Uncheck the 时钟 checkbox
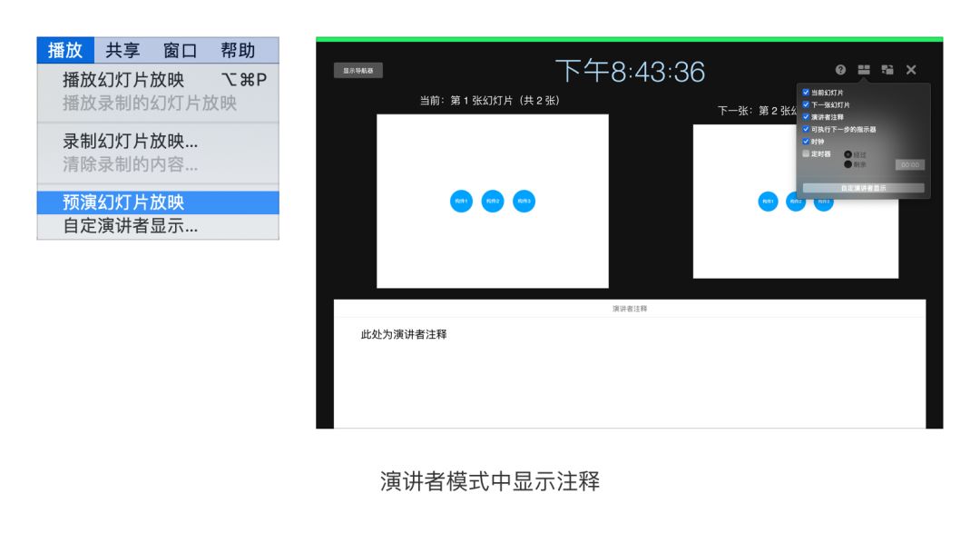Viewport: 980px width, 533px height. click(x=806, y=142)
